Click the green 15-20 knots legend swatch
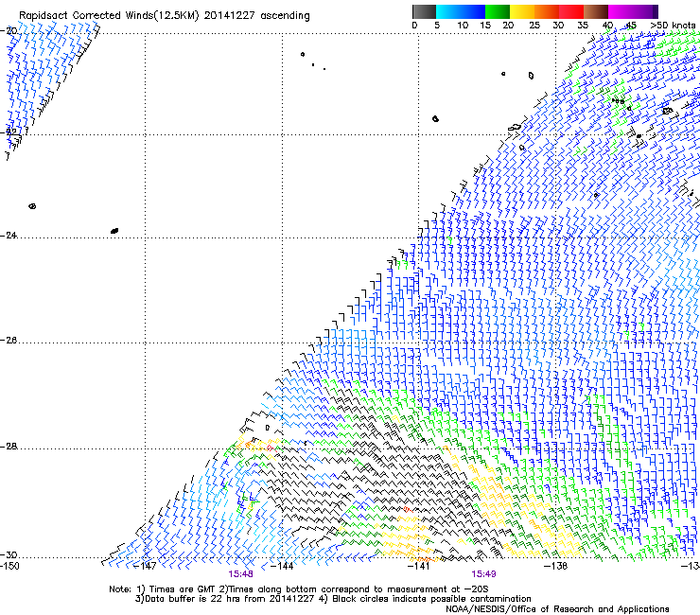Screen dimensions: 700x615 click(x=498, y=11)
